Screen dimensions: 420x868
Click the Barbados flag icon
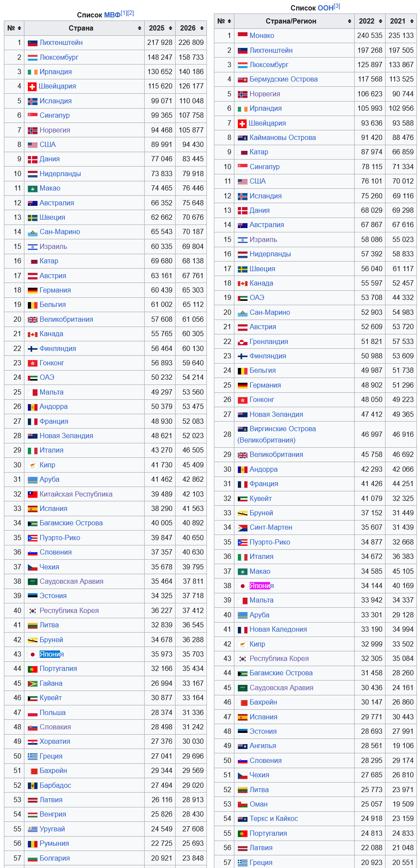pos(33,786)
